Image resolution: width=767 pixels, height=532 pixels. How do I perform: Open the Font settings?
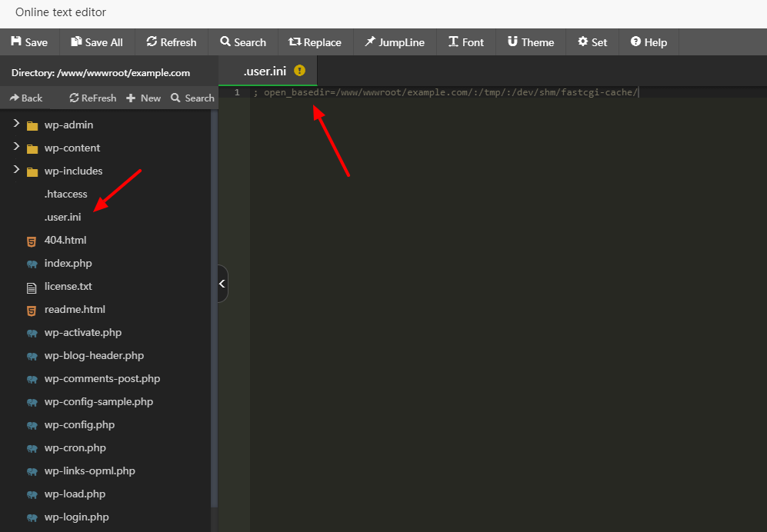pos(466,42)
